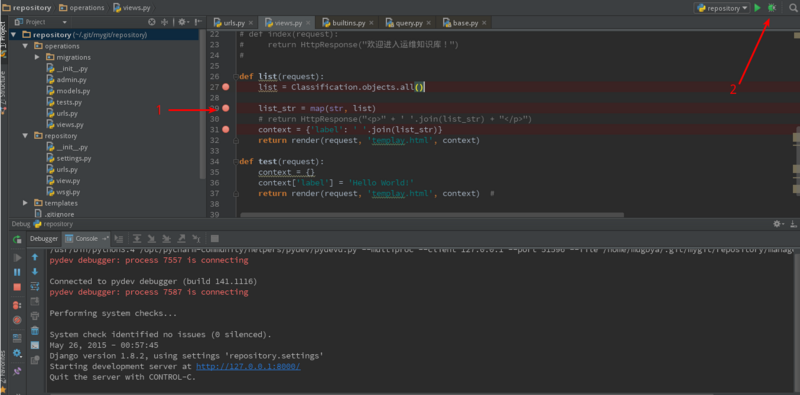Screen dimensions: 800x395
Task: Step out in debugger toolbar
Action: (181, 238)
